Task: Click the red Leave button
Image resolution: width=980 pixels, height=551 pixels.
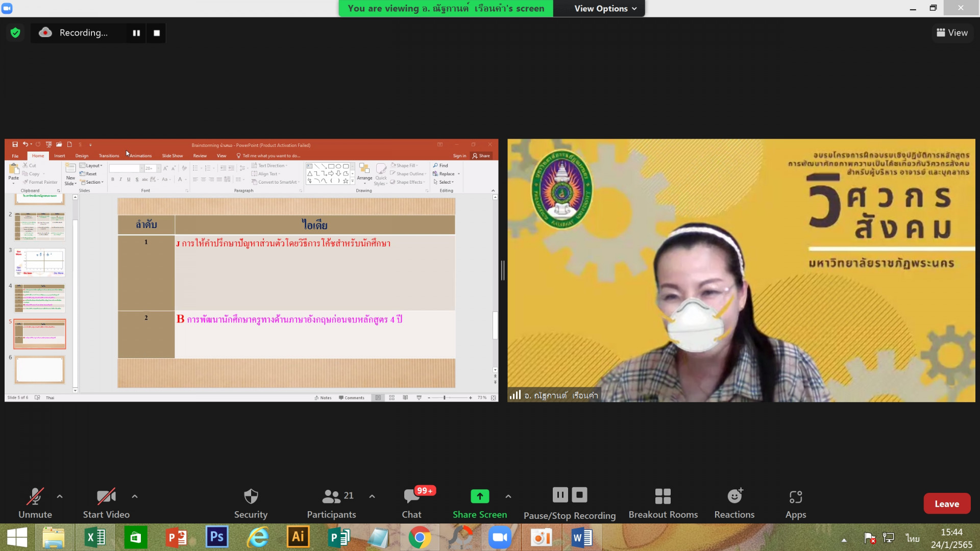Action: [x=947, y=504]
